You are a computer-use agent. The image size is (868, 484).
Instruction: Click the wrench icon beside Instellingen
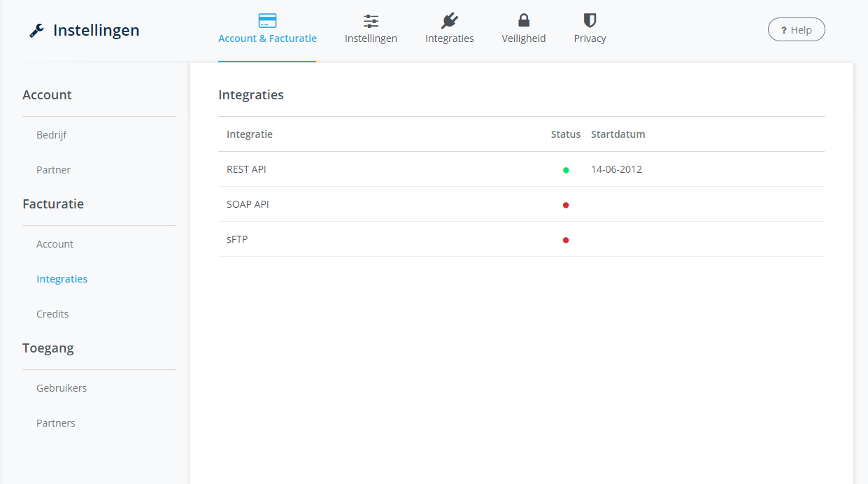pos(36,31)
